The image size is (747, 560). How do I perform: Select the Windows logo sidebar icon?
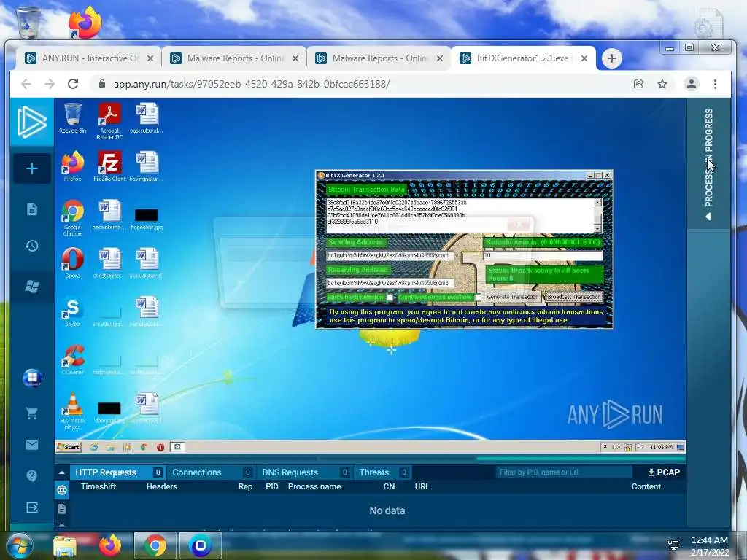(x=32, y=286)
